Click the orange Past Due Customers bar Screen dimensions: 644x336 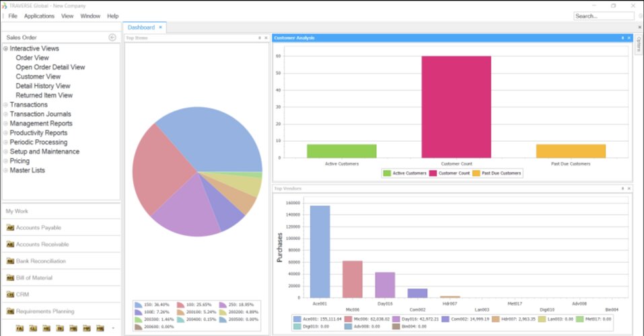pos(571,151)
